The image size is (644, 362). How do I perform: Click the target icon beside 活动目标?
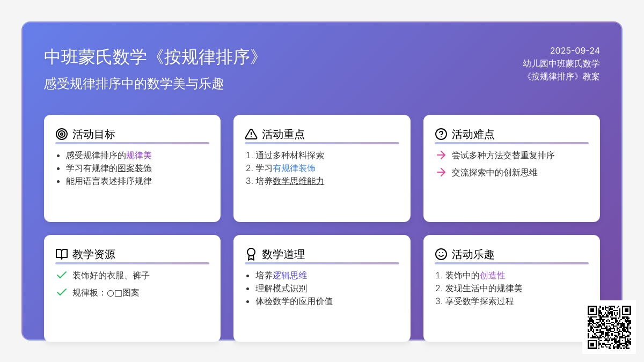[62, 134]
